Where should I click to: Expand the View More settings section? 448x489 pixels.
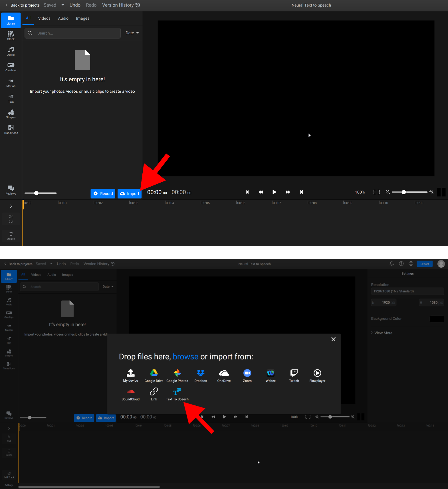tap(383, 333)
